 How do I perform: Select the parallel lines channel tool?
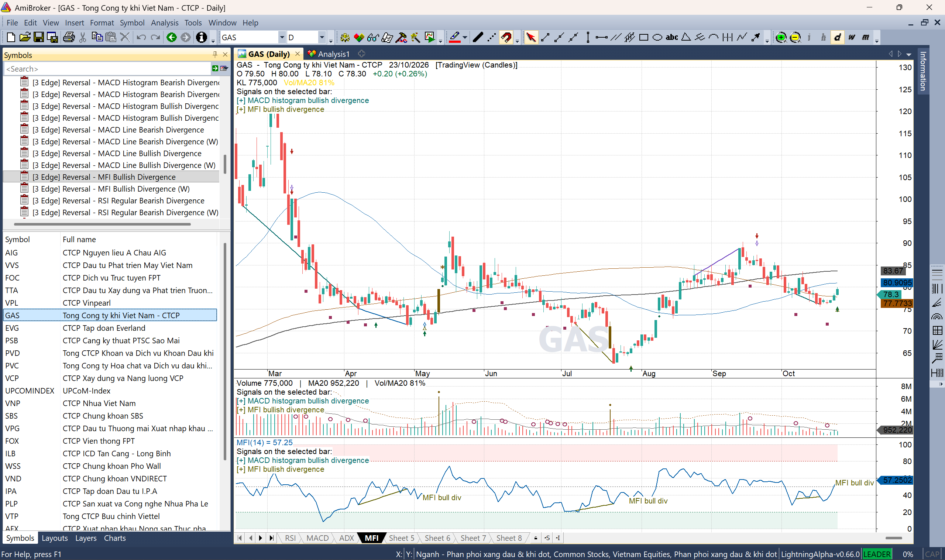pyautogui.click(x=616, y=37)
